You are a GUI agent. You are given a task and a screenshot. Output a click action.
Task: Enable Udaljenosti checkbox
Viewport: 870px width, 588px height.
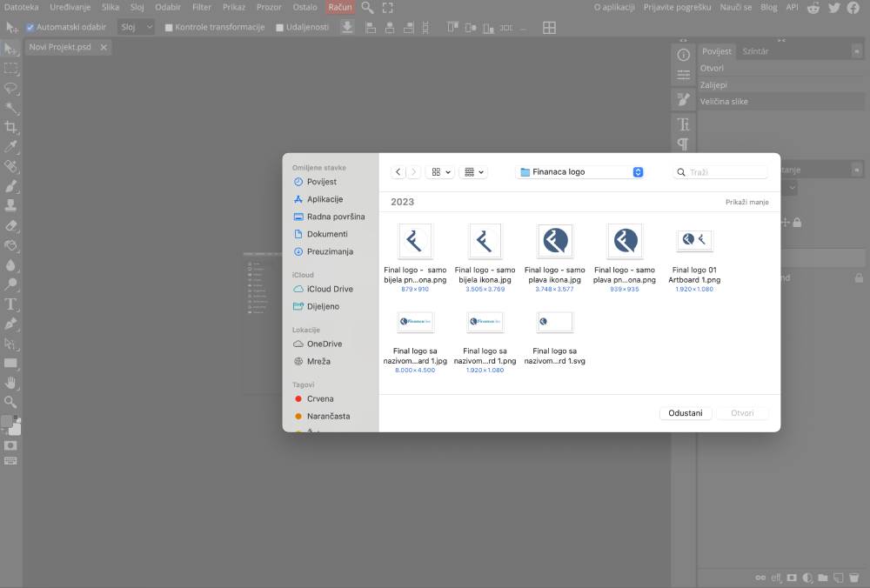(279, 27)
